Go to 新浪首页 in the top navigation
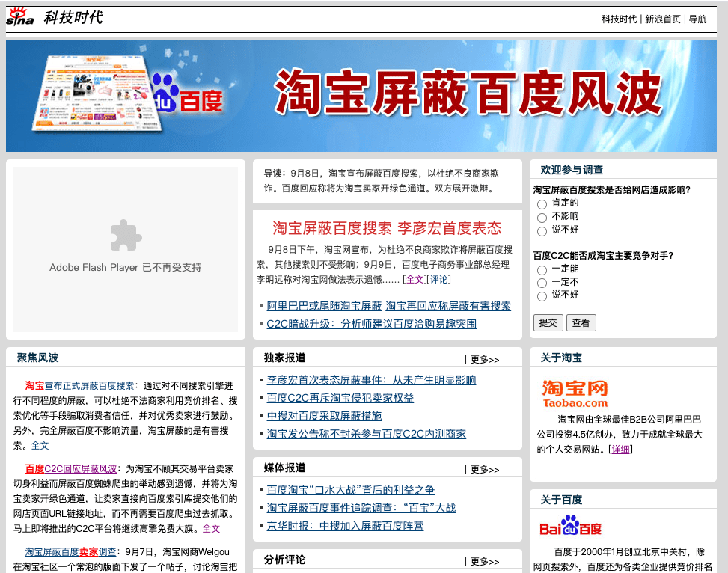The height and width of the screenshot is (573, 728). 663,19
